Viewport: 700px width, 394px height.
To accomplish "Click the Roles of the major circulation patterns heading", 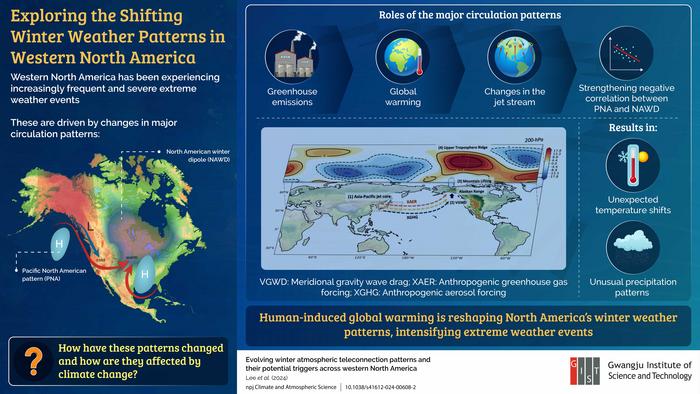I will tap(470, 15).
